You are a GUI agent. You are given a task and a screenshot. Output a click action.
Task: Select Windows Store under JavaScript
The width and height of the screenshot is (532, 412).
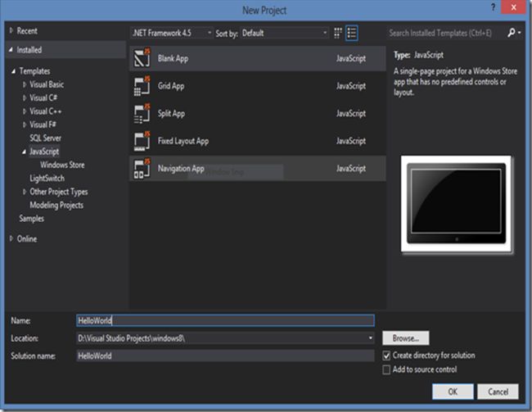62,165
